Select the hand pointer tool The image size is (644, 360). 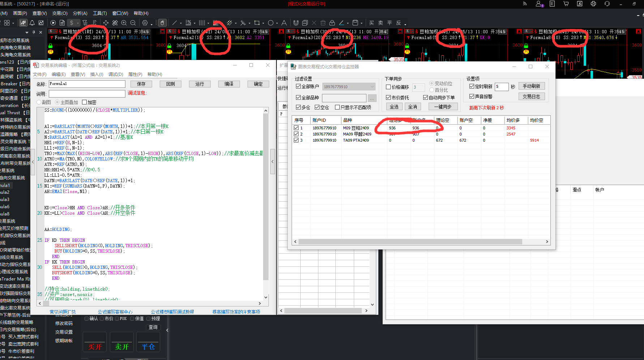[163, 23]
